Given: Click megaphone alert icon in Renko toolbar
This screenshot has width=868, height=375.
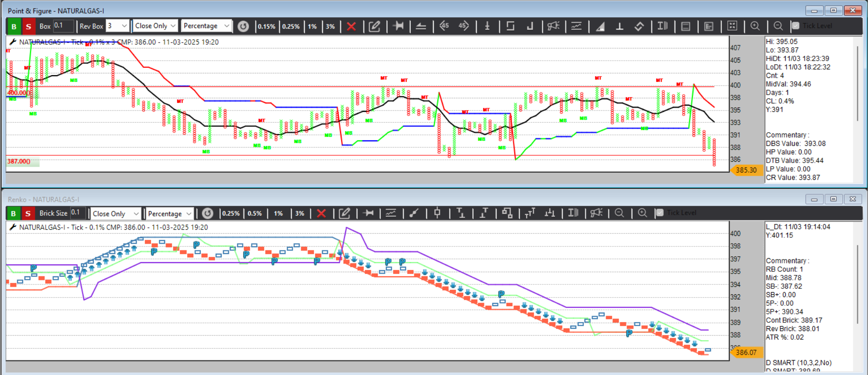Looking at the screenshot, I should click(597, 213).
